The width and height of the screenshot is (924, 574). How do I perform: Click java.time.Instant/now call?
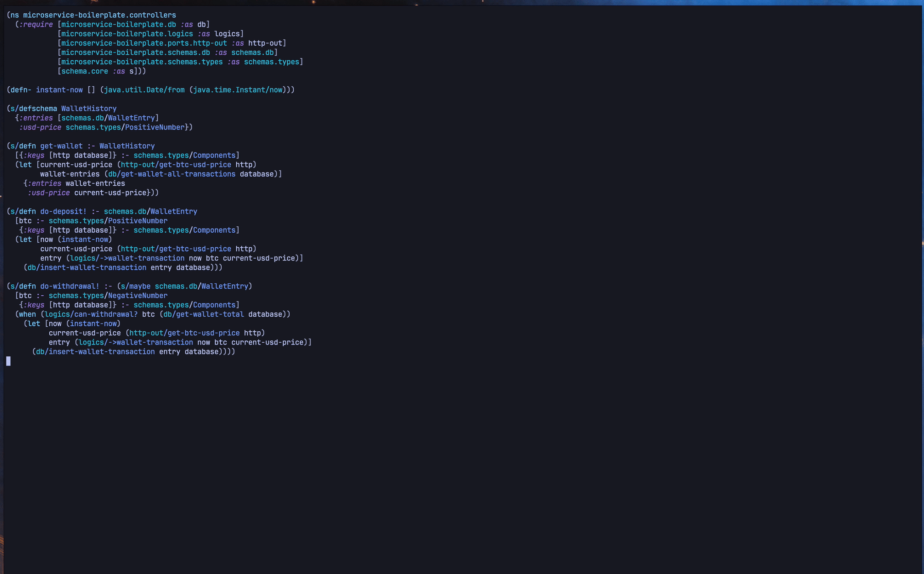(x=237, y=90)
